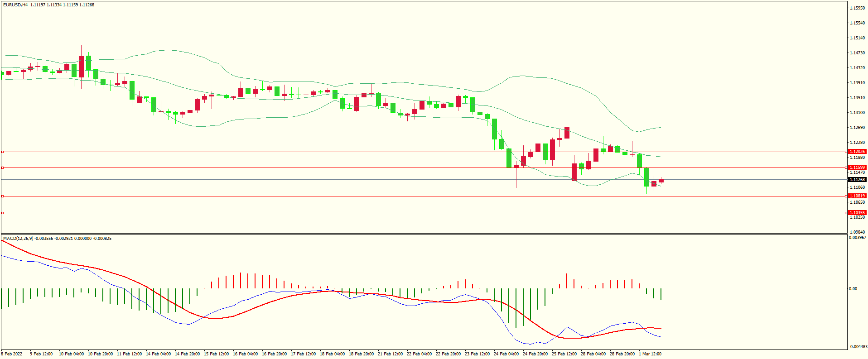
Task: Click the 1.13910 price scale value
Action: 858,83
